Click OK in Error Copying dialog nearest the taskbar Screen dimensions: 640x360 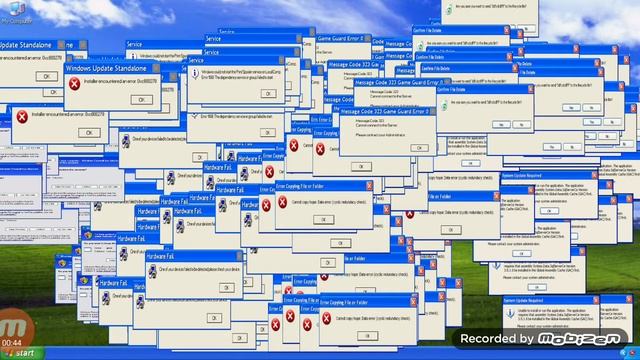tap(367, 336)
